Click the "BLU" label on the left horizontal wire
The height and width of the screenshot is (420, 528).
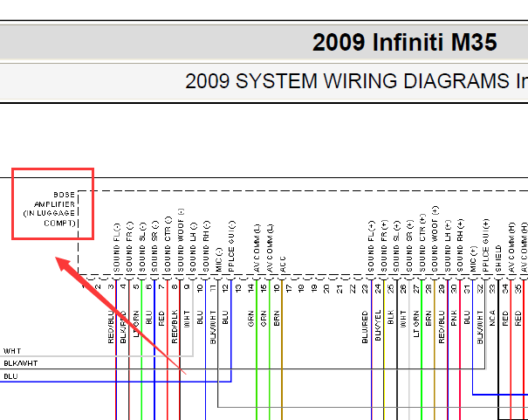tap(10, 376)
